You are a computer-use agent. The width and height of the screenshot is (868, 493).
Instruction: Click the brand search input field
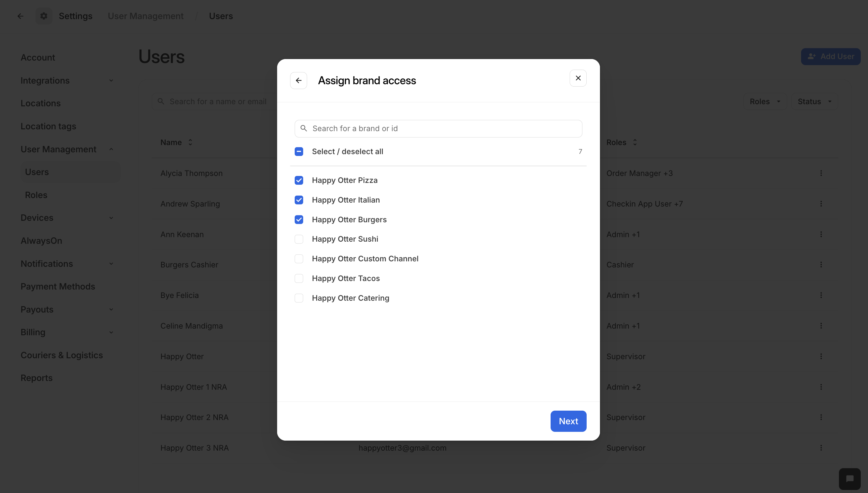[x=437, y=128]
